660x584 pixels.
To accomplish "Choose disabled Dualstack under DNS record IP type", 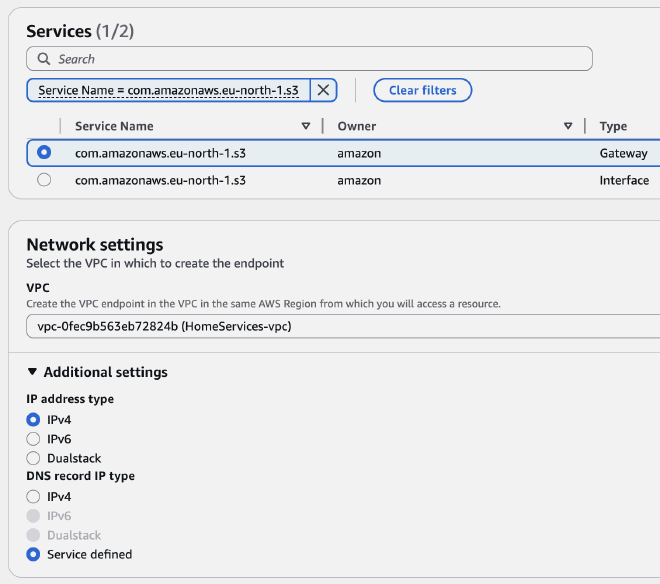I will click(33, 535).
